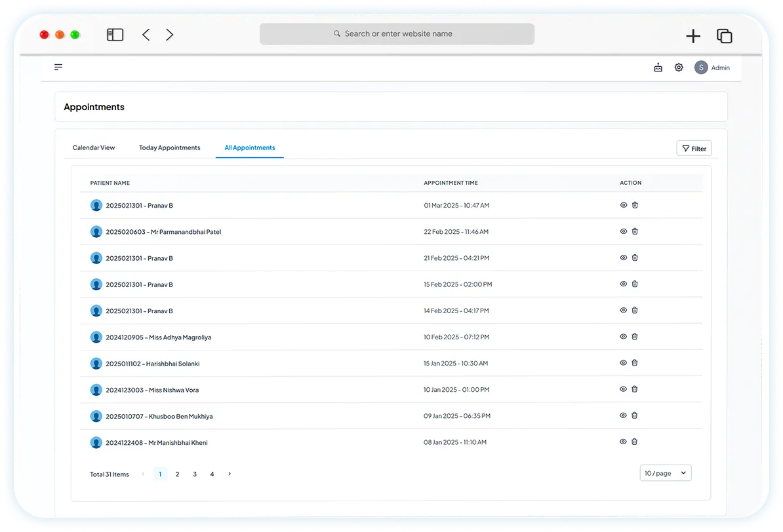Click avatar of Harishbhai Solanki row
783x532 pixels.
[x=96, y=364]
